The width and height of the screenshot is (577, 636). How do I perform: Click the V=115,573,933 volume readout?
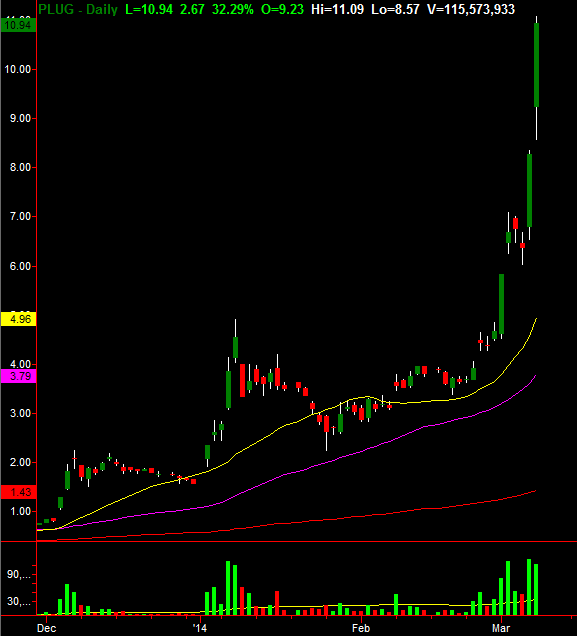tap(471, 9)
